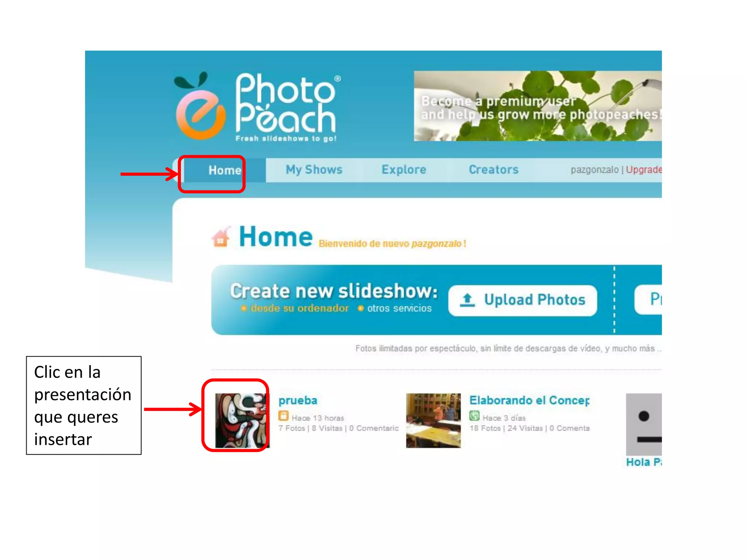The image size is (747, 560).
Task: Select the 'otros servicios' option bullet
Action: click(x=361, y=308)
